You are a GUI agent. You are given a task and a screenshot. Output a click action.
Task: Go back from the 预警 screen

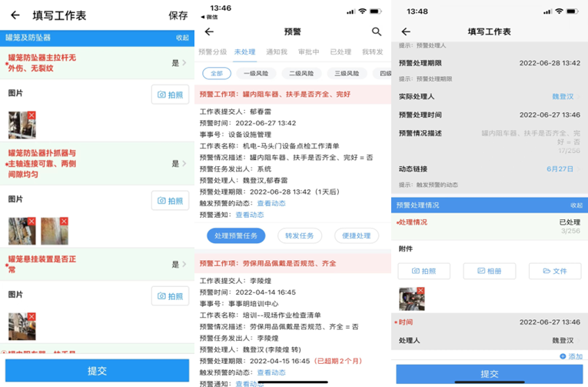(x=209, y=32)
